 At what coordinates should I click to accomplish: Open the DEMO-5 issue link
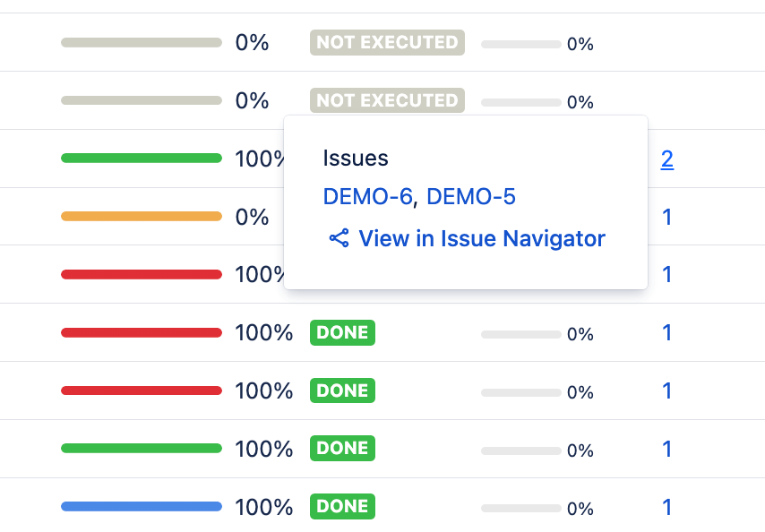(471, 196)
